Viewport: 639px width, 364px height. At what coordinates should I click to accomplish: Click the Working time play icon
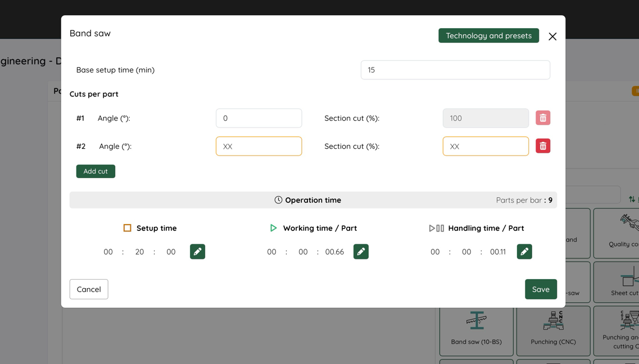tap(274, 228)
